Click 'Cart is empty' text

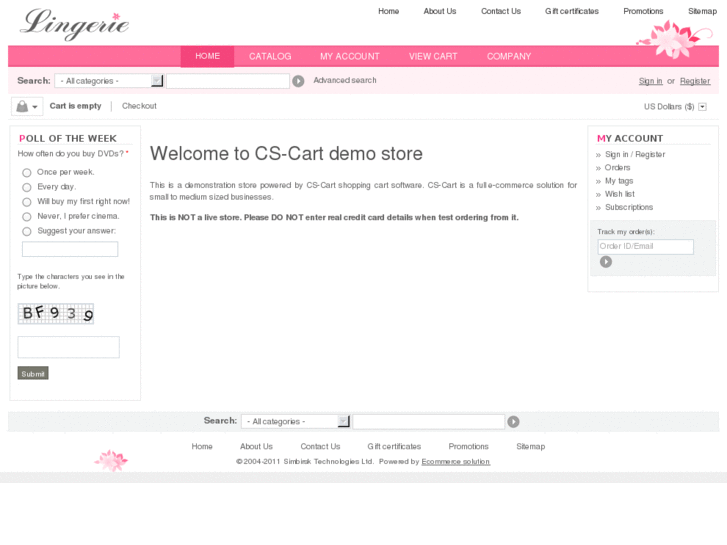[x=76, y=106]
